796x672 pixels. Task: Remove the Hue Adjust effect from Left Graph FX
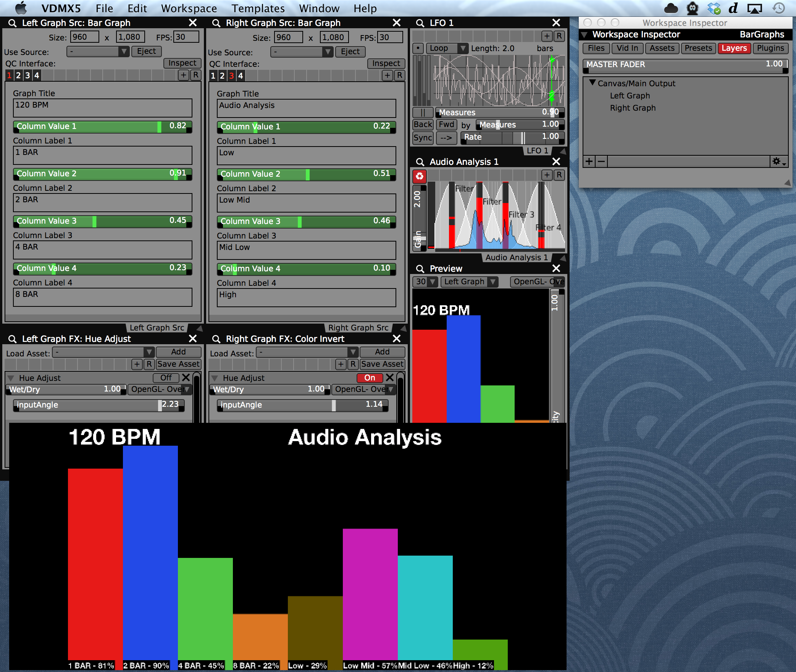[x=186, y=378]
